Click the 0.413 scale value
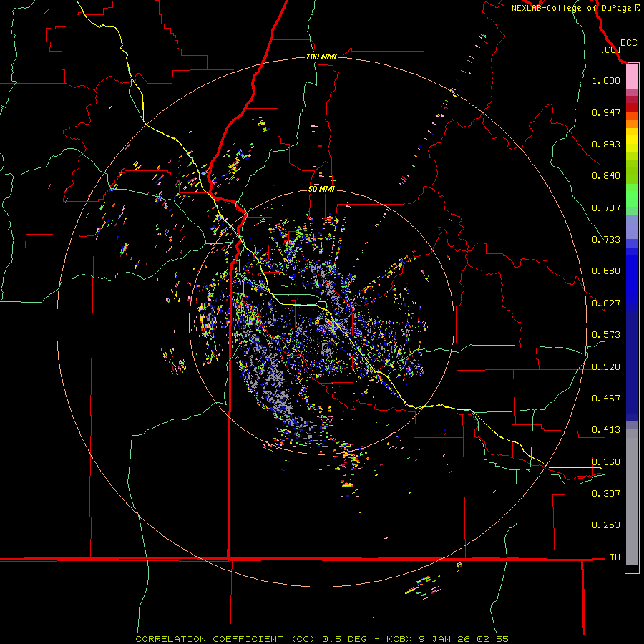 606,430
